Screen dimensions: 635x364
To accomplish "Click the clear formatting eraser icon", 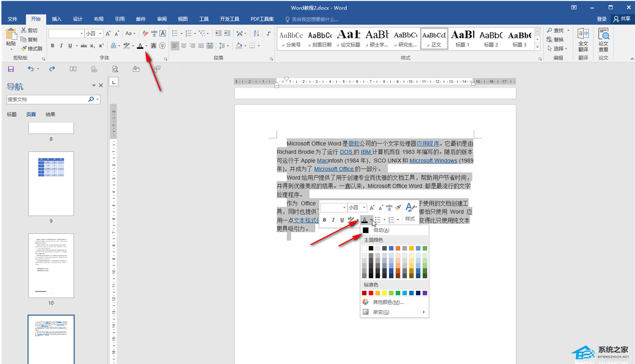I will point(145,34).
